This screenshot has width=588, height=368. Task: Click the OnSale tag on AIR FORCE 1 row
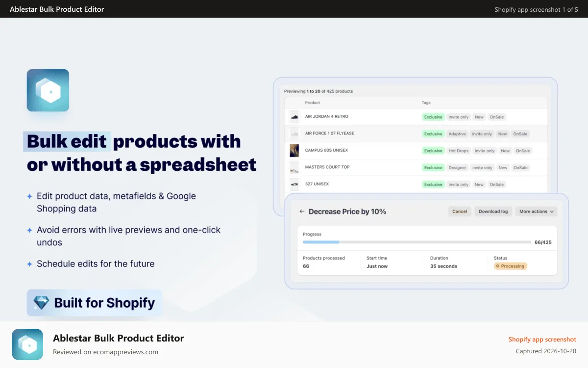point(520,134)
